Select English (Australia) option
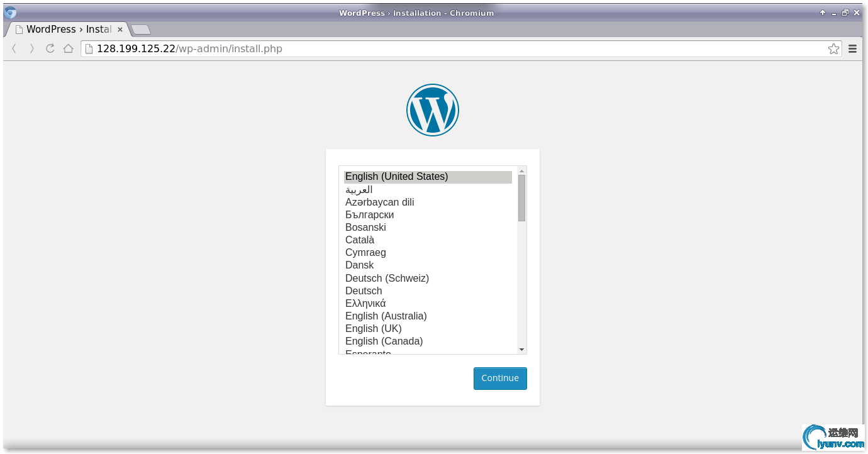 coord(428,316)
